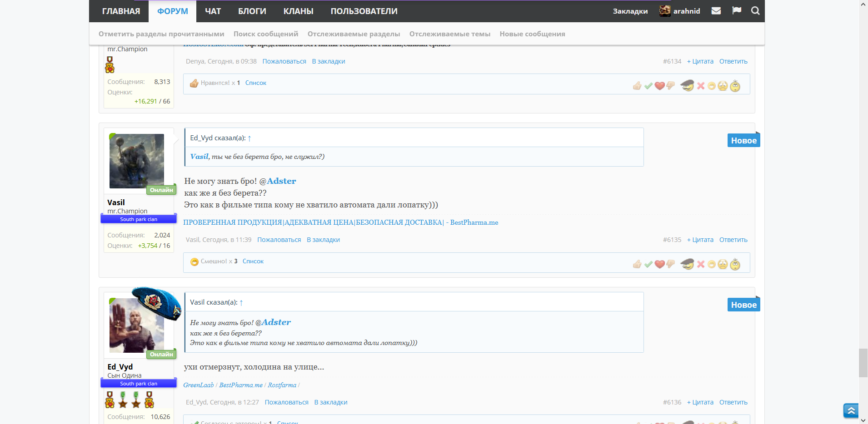
Task: Click the blue scroll-to-top arrow button
Action: point(851,410)
